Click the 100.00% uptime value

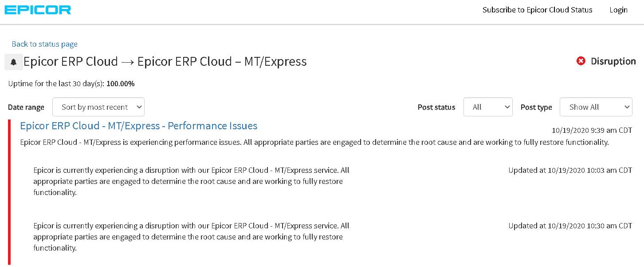(x=120, y=84)
